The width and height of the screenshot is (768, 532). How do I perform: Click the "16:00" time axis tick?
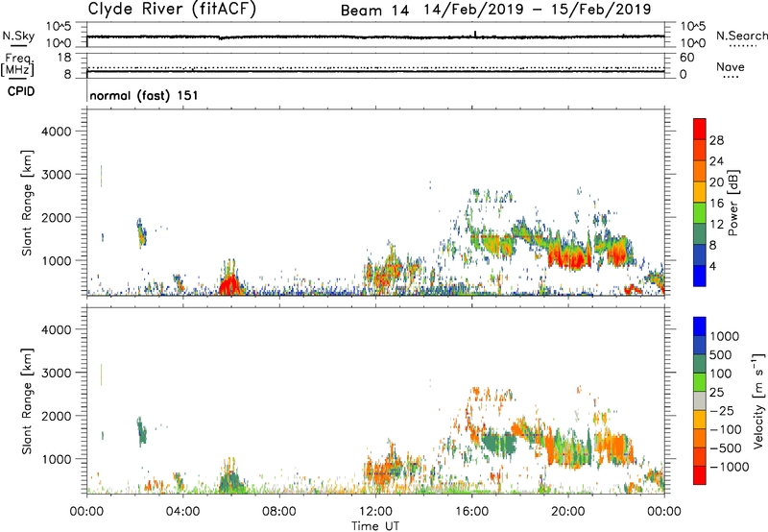(x=471, y=512)
